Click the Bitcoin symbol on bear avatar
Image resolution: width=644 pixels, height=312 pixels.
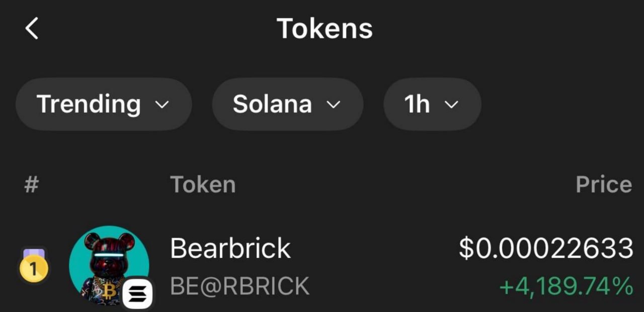pyautogui.click(x=109, y=291)
